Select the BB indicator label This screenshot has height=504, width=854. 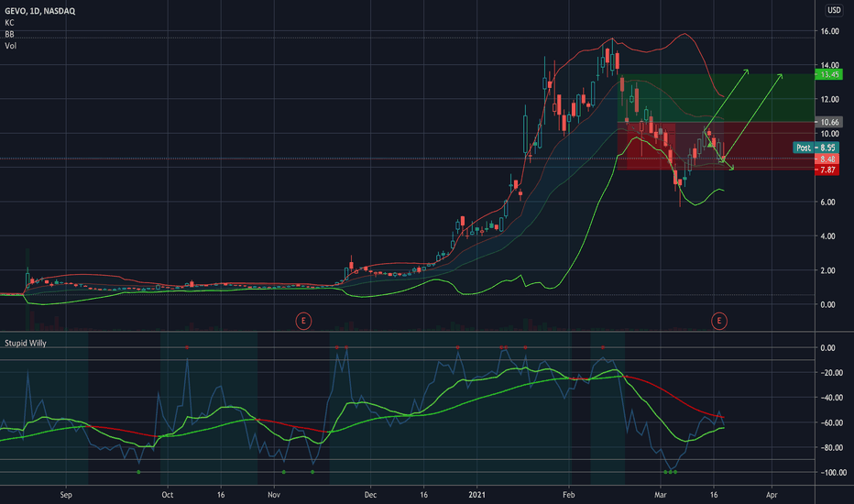[9, 34]
